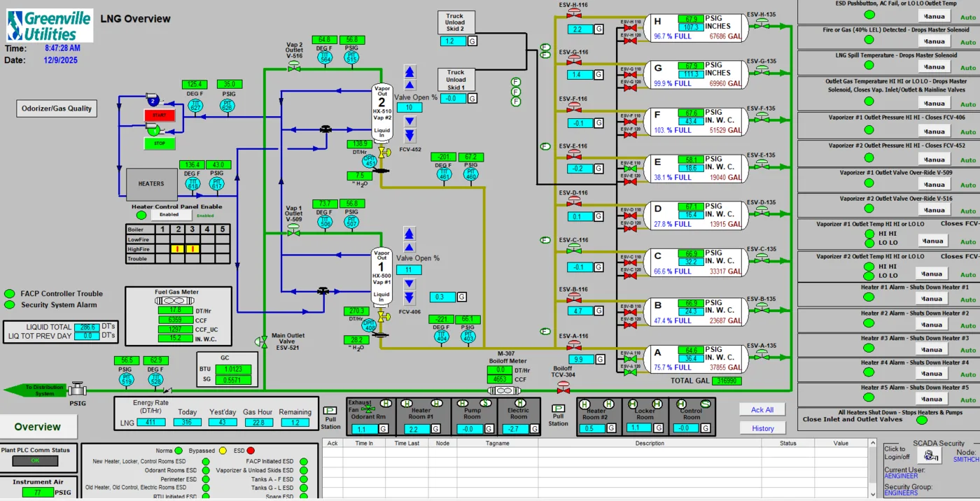
Task: Click the H heater icon on Heater Room #1 panel
Action: pyautogui.click(x=407, y=404)
